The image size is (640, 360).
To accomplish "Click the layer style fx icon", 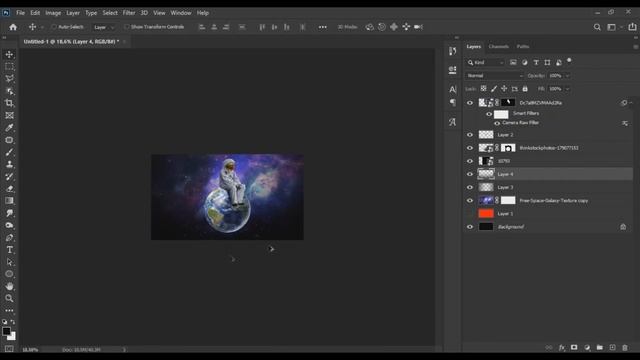I will coord(562,347).
